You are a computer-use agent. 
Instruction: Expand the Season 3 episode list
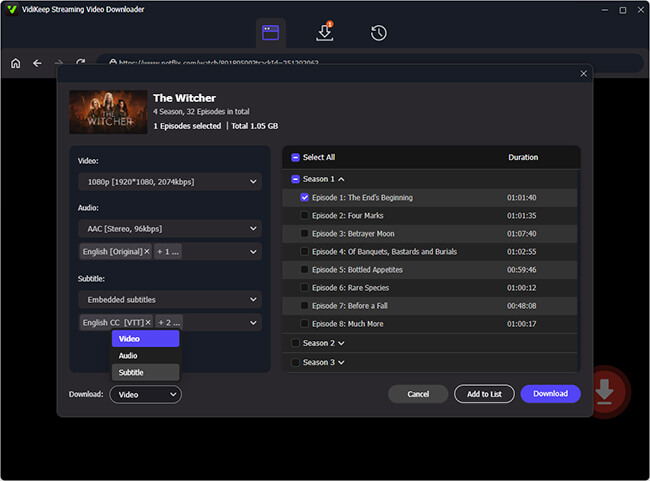click(341, 362)
